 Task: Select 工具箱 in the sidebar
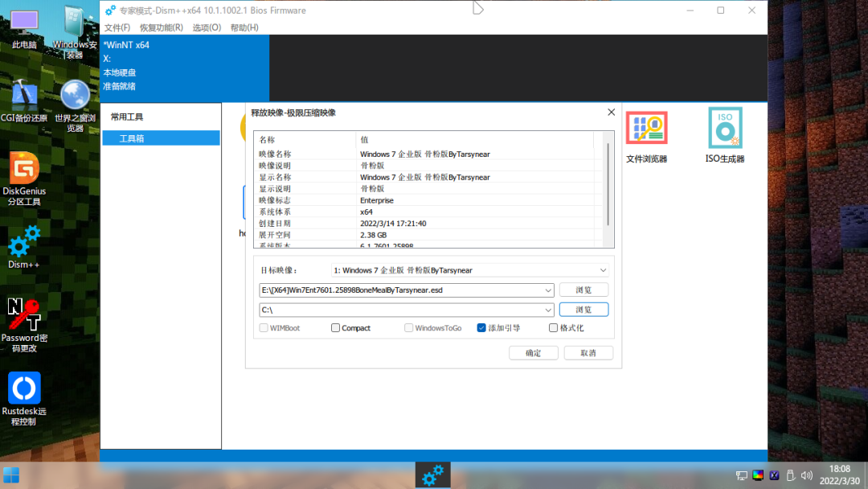pos(161,138)
